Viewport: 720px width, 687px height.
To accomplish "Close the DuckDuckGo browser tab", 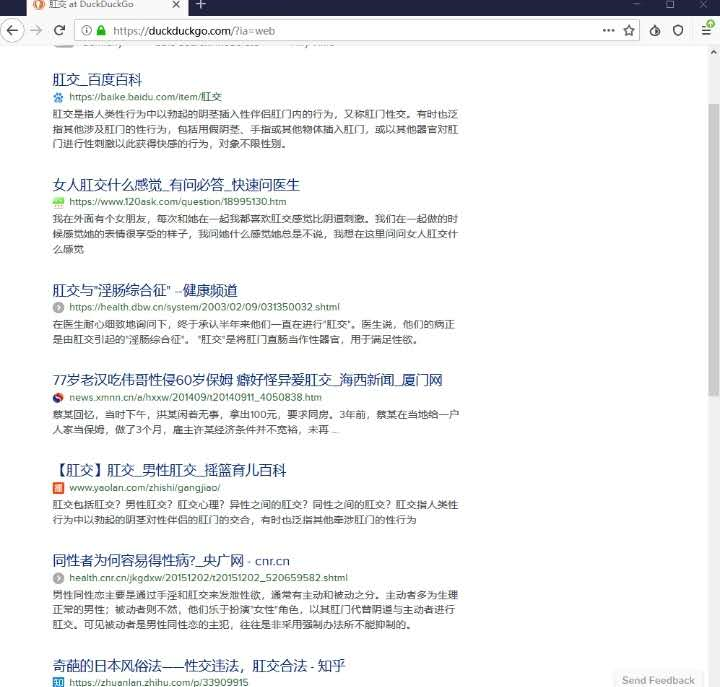I will coord(176,5).
